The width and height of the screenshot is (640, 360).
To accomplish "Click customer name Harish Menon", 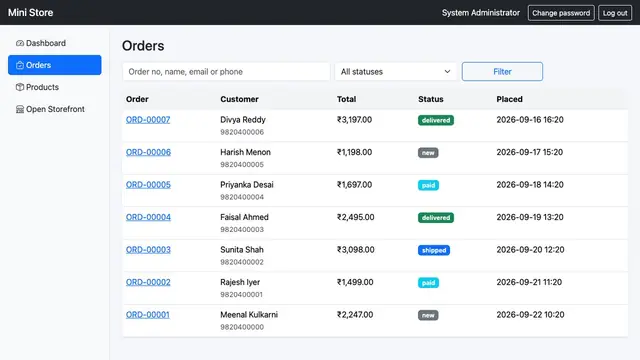I will [x=245, y=152].
